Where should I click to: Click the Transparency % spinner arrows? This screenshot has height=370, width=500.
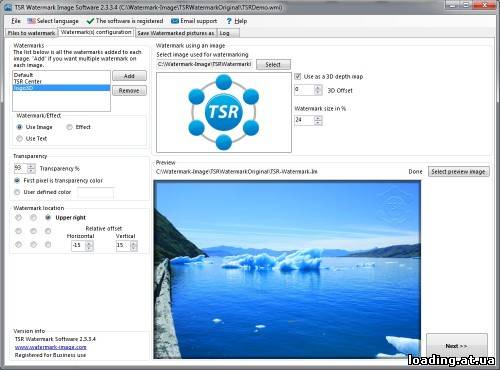31,168
